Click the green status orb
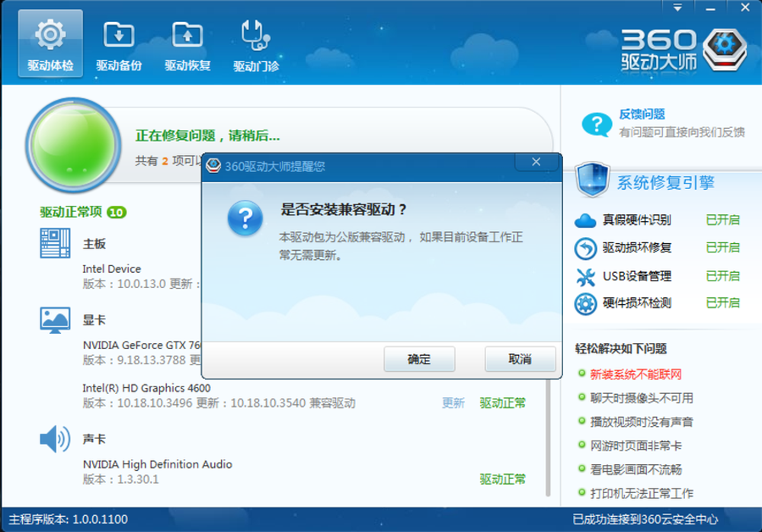This screenshot has width=762, height=532. [73, 145]
